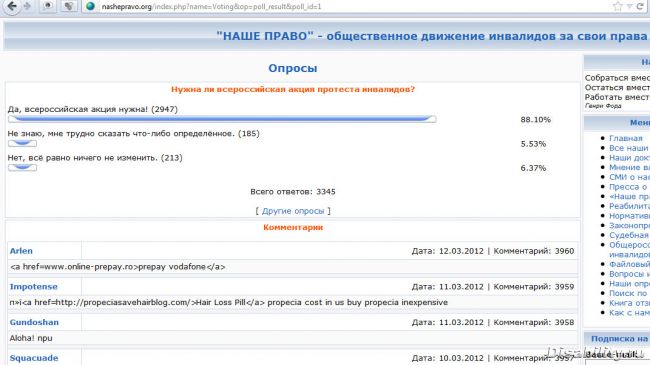
Task: Open the "СМИ о нас" sidebar menu link
Action: [629, 177]
